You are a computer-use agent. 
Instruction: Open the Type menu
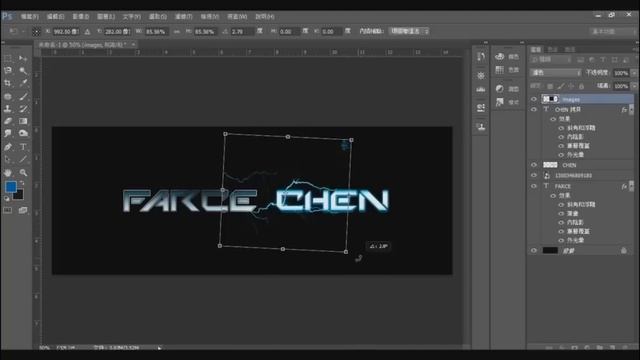[131, 17]
